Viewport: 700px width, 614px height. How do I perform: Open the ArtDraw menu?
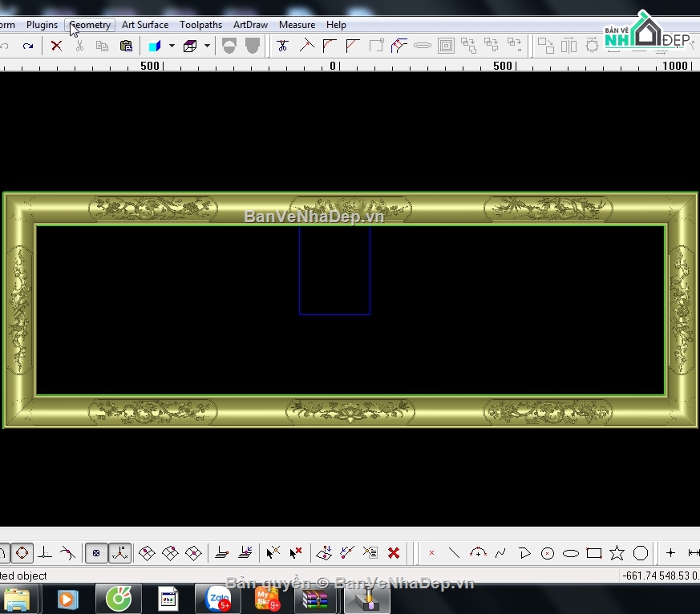point(250,25)
